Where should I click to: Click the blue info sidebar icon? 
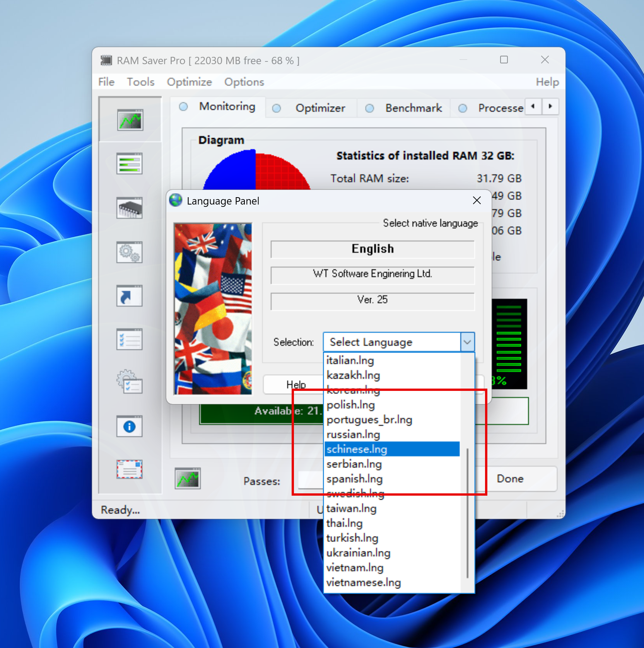click(x=130, y=426)
